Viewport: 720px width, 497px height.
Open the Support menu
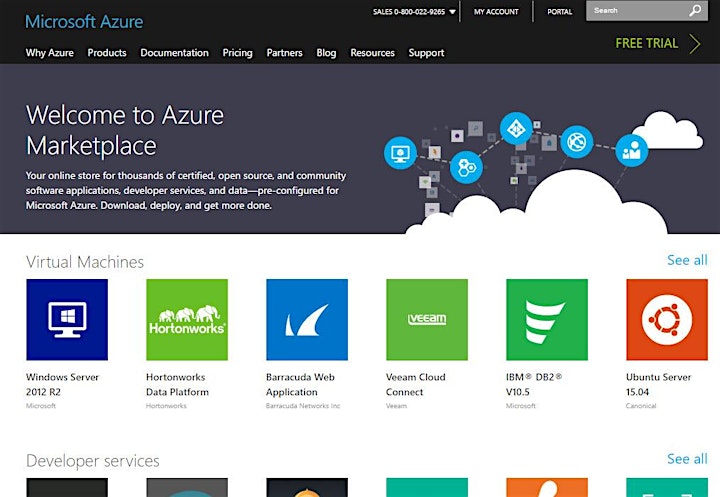pos(427,53)
